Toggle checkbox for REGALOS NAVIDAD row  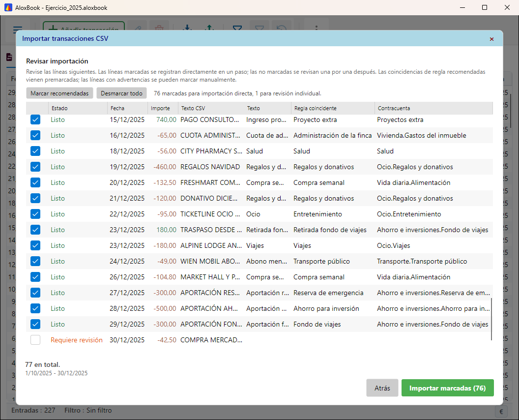pos(35,167)
